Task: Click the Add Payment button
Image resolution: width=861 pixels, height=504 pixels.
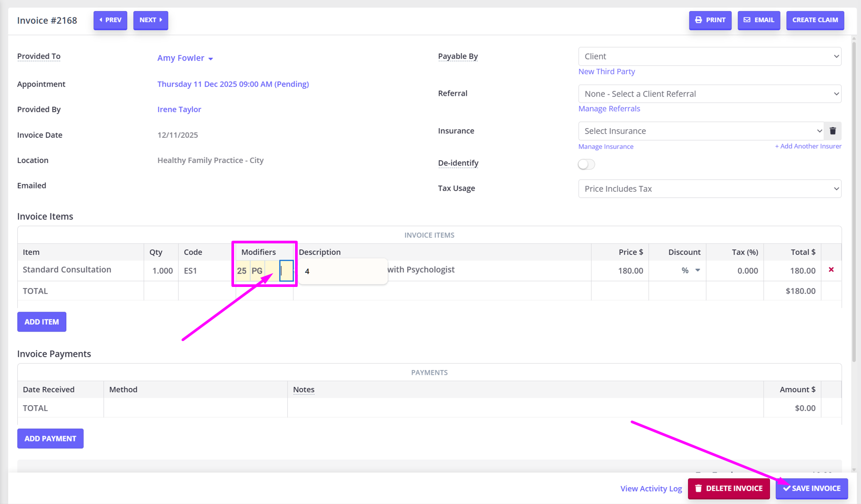Action: click(x=50, y=438)
